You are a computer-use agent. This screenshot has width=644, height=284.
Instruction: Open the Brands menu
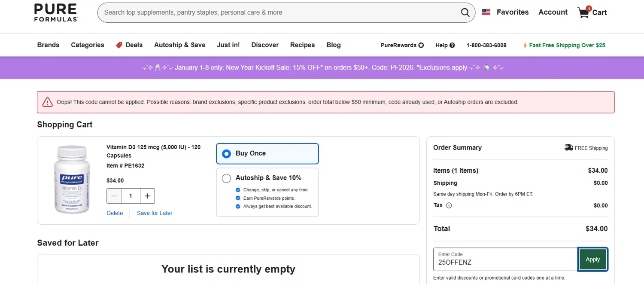pos(48,45)
